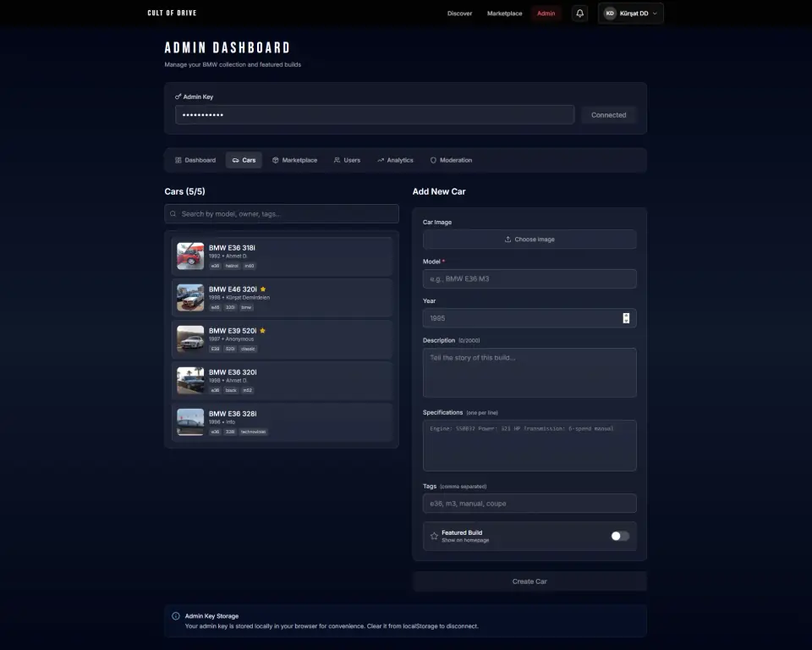
Task: Click the info icon in Admin Key Storage
Action: point(176,616)
